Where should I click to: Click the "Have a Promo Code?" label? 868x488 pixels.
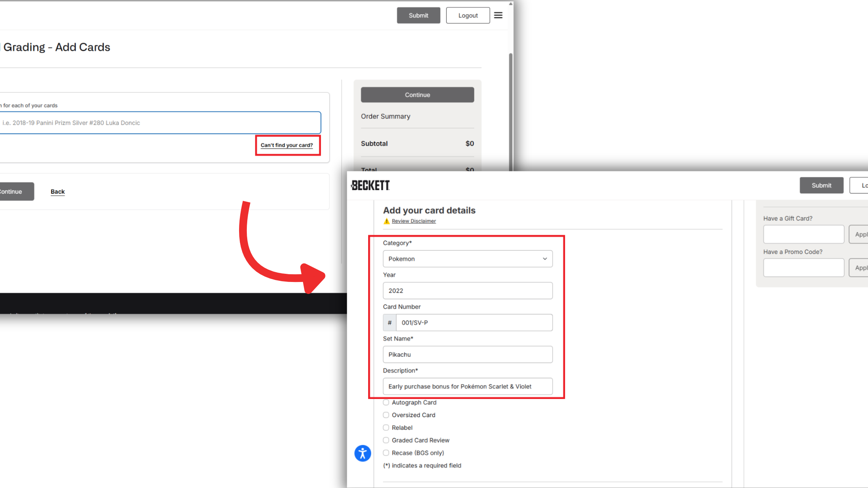793,252
